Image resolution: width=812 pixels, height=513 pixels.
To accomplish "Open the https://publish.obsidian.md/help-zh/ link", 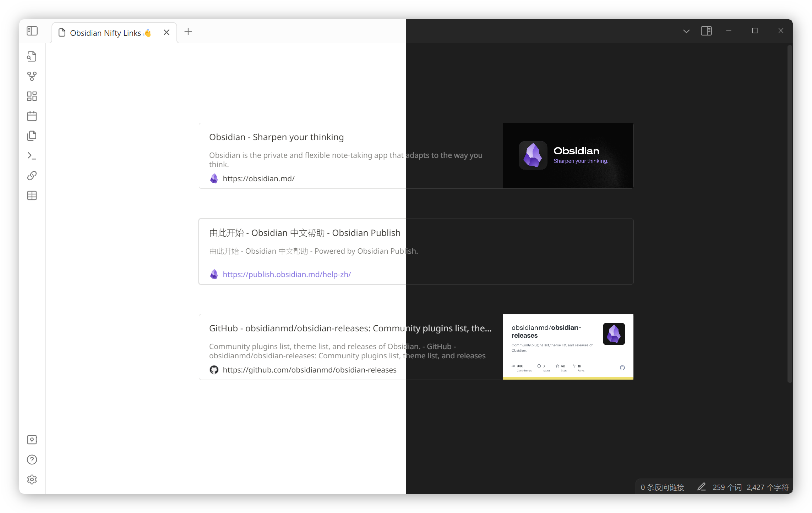I will (287, 274).
